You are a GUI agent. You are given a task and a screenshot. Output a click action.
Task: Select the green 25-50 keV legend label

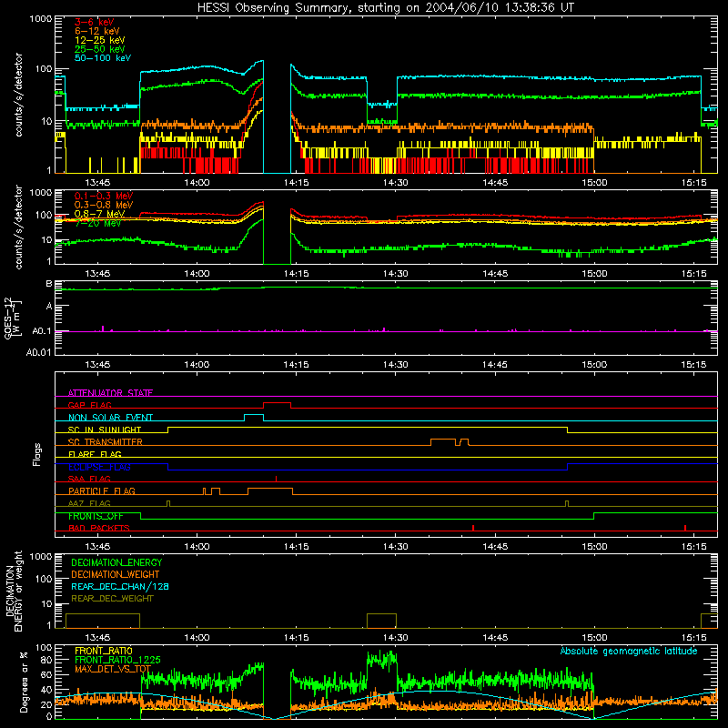[x=100, y=49]
